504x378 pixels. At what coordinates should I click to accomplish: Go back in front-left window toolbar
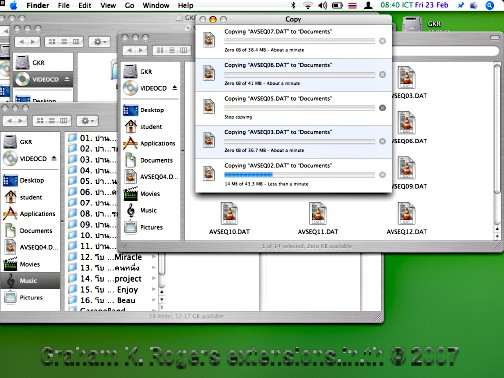10,121
